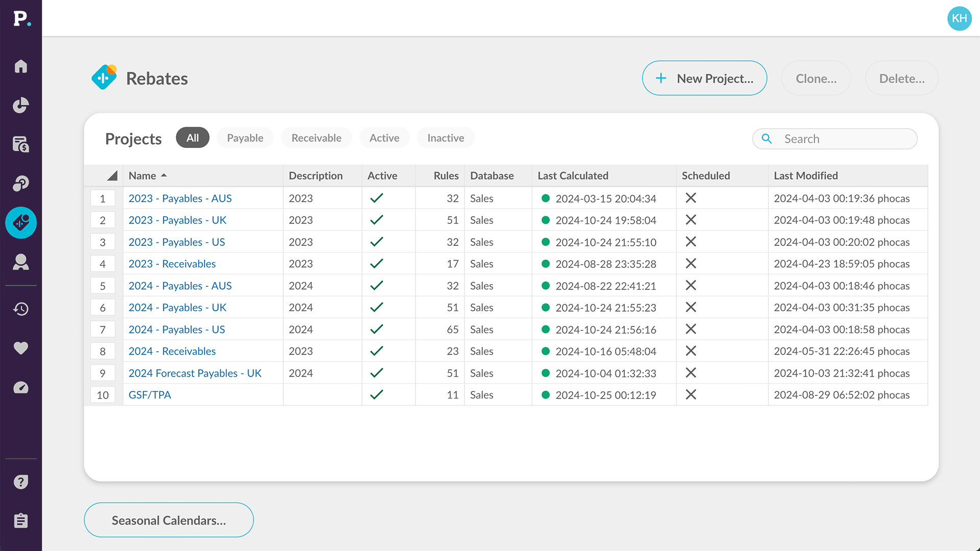The height and width of the screenshot is (551, 980).
Task: Open the favorites heart icon
Action: click(x=21, y=348)
